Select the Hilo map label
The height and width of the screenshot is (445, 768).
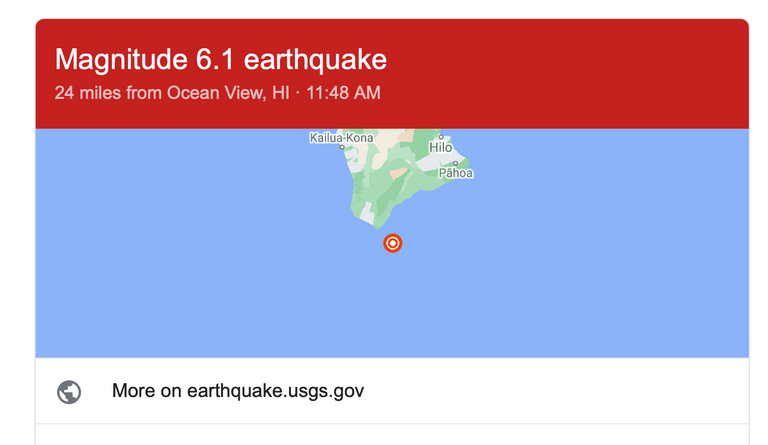click(440, 147)
